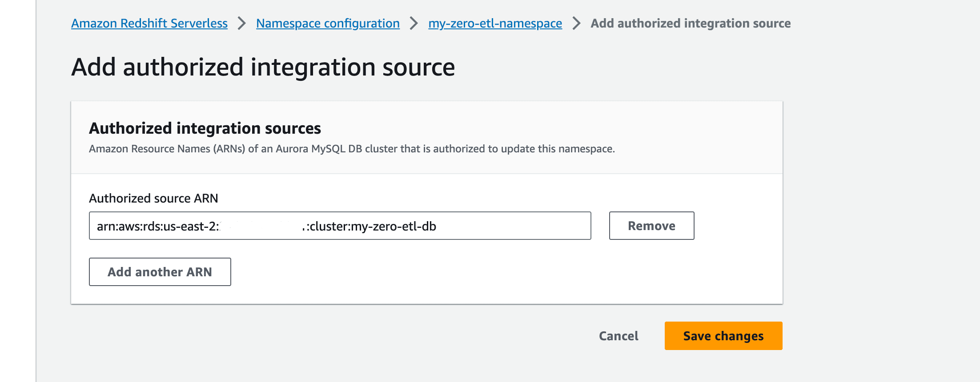Click breadcrumb chevron after my-zero-etl-namespace

[x=576, y=24]
